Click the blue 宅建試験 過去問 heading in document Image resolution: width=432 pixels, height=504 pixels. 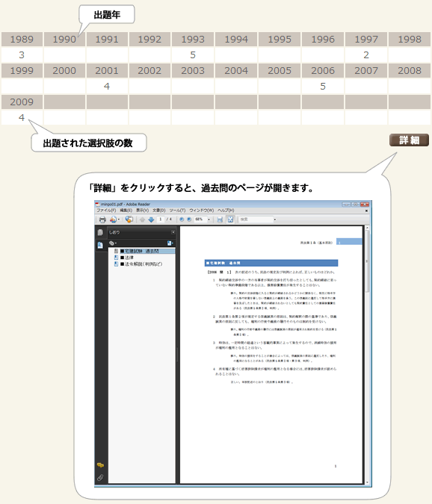pyautogui.click(x=271, y=263)
